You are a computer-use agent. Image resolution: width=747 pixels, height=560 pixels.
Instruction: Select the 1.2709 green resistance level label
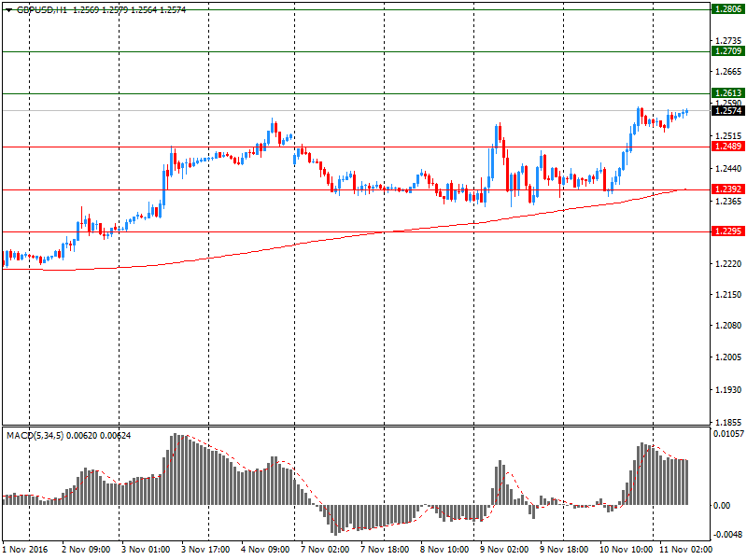tap(727, 51)
